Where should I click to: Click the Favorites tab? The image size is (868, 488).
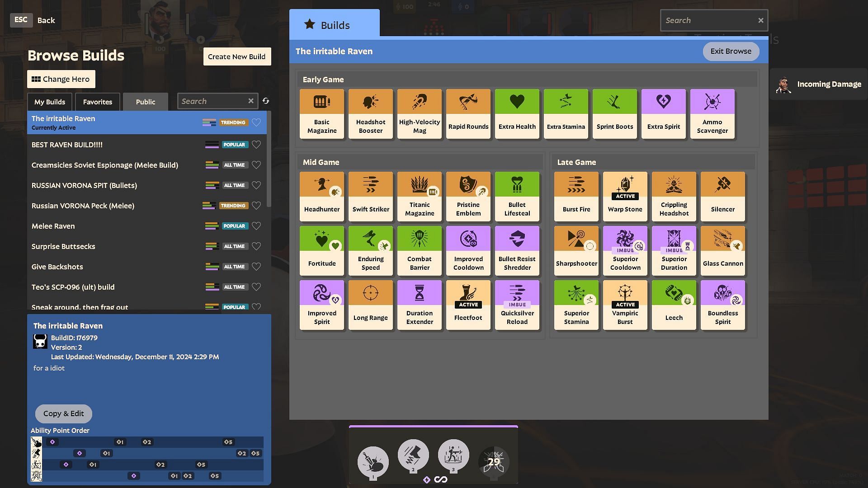coord(97,101)
